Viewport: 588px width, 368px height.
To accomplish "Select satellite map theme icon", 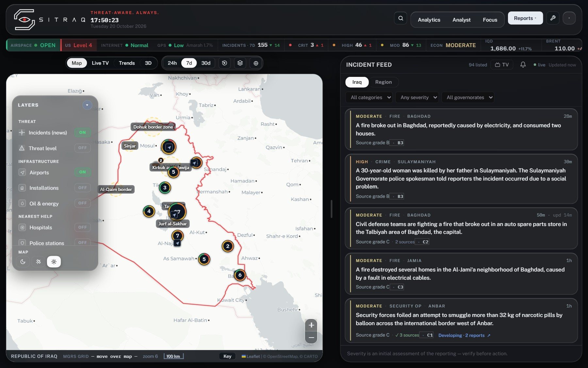I will click(38, 262).
